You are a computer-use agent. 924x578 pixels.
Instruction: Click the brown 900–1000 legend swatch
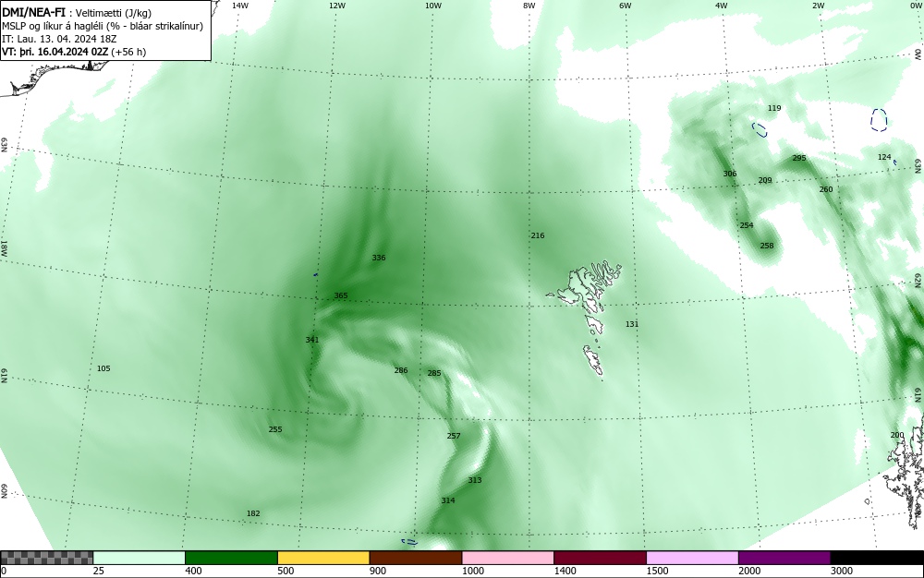coord(416,558)
